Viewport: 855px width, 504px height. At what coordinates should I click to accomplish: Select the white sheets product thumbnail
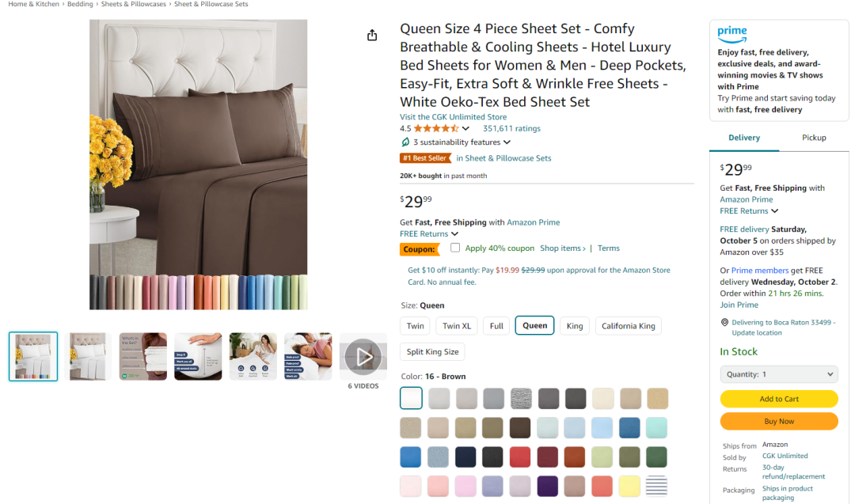(x=88, y=356)
